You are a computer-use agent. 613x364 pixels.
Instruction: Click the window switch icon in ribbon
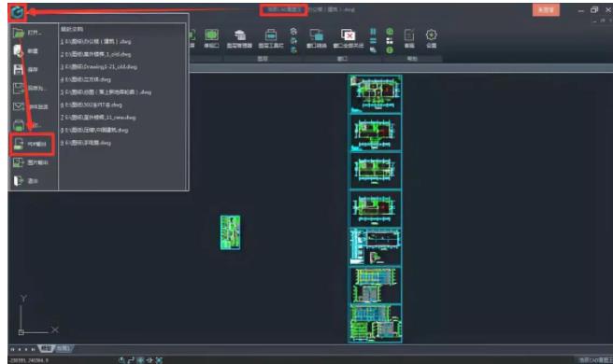316,38
